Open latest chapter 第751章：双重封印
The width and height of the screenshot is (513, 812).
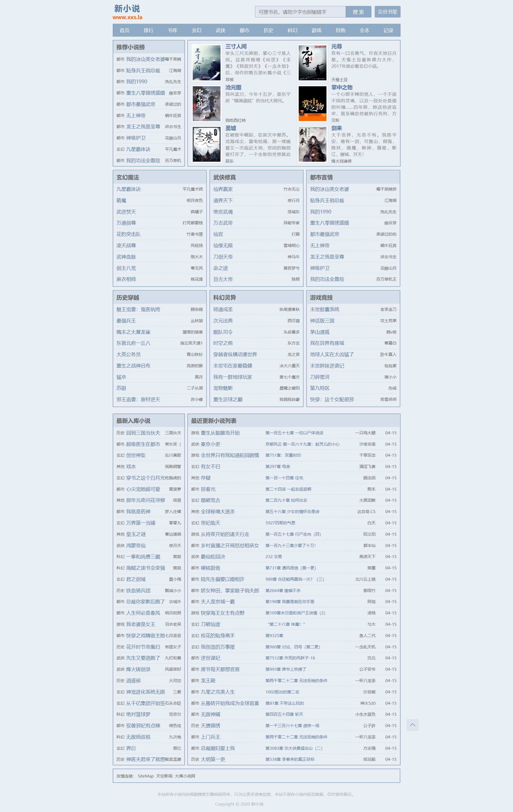(x=283, y=455)
